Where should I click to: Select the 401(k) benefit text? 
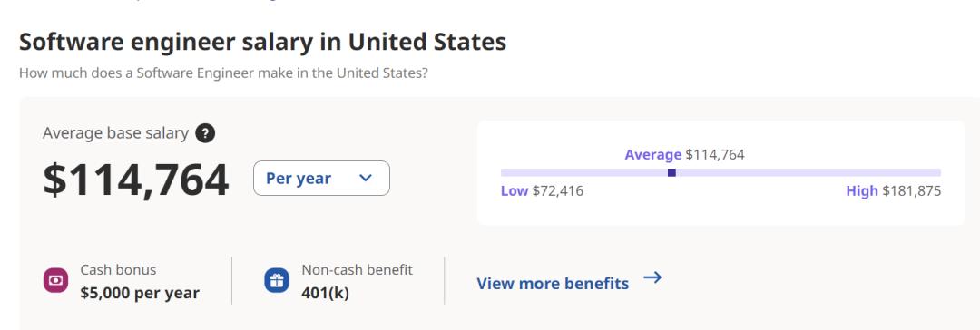(x=325, y=293)
